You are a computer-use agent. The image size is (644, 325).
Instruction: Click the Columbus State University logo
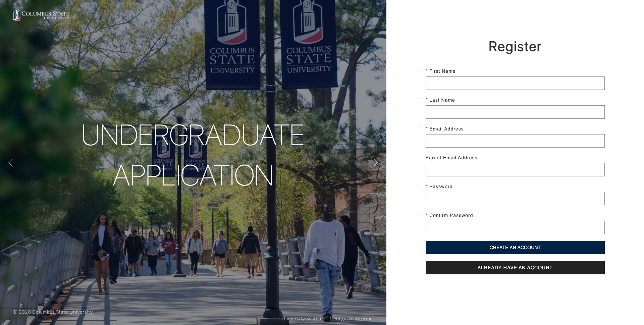click(x=41, y=15)
